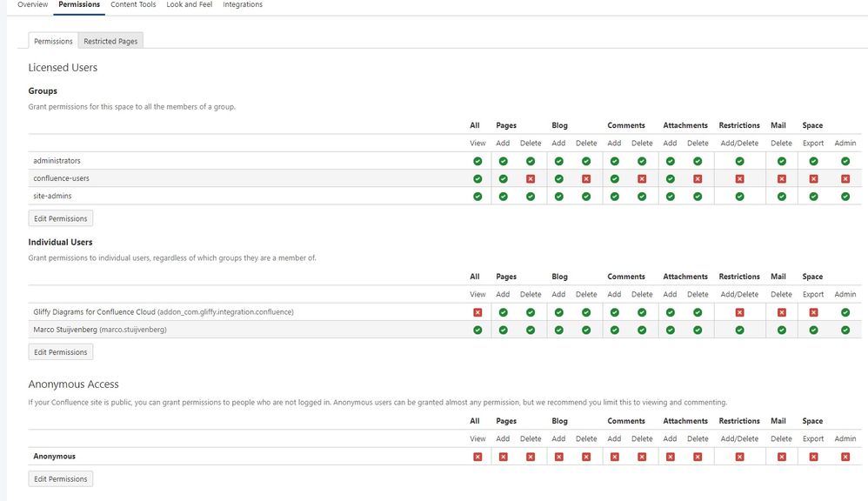Image resolution: width=868 pixels, height=501 pixels.
Task: Click confluence-users Comments Delete red cross
Action: (x=642, y=179)
